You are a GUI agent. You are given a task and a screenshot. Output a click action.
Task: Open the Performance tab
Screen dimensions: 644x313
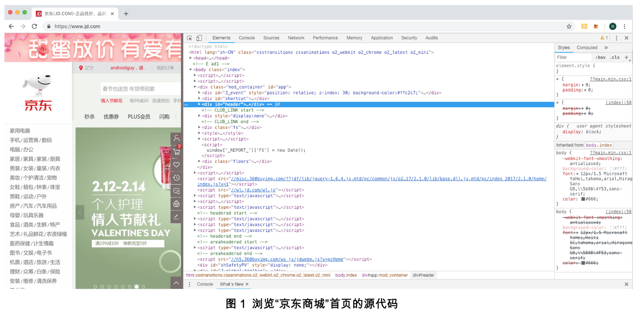(325, 38)
